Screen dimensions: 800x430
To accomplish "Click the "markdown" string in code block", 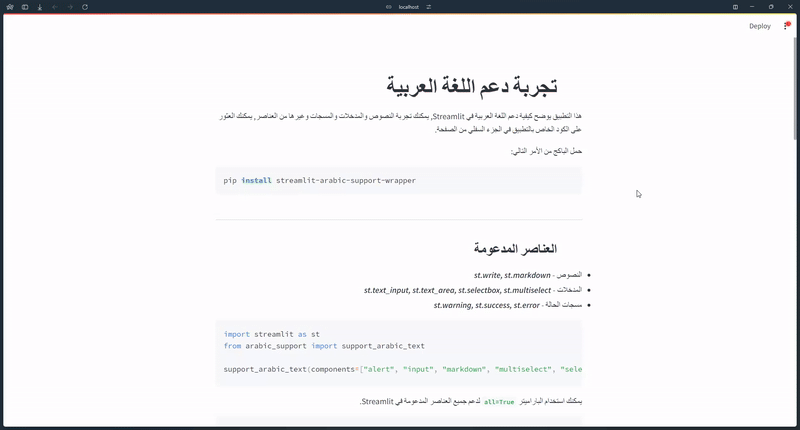I will 464,369.
